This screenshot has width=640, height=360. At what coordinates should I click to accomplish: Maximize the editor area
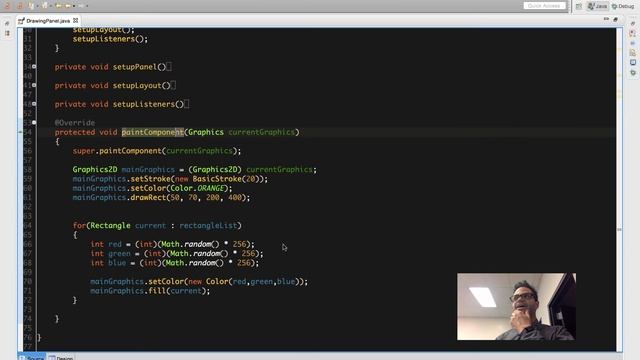tap(616, 20)
